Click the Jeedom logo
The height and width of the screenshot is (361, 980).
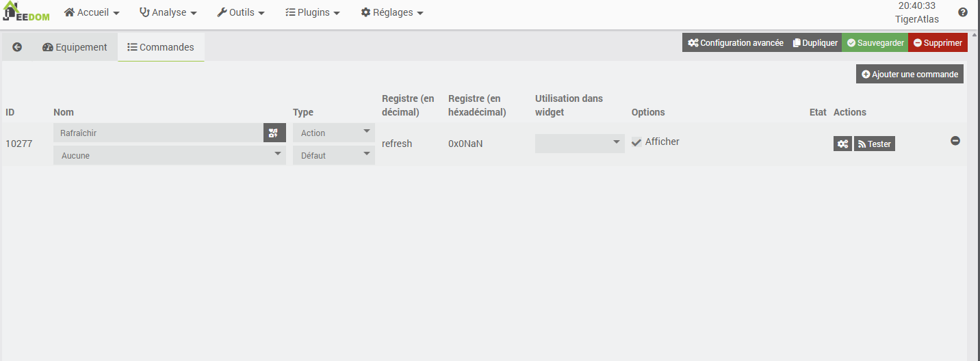pos(27,12)
